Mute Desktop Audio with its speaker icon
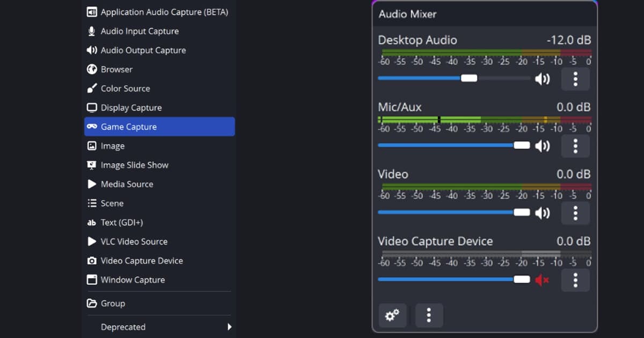644x338 pixels. point(543,79)
